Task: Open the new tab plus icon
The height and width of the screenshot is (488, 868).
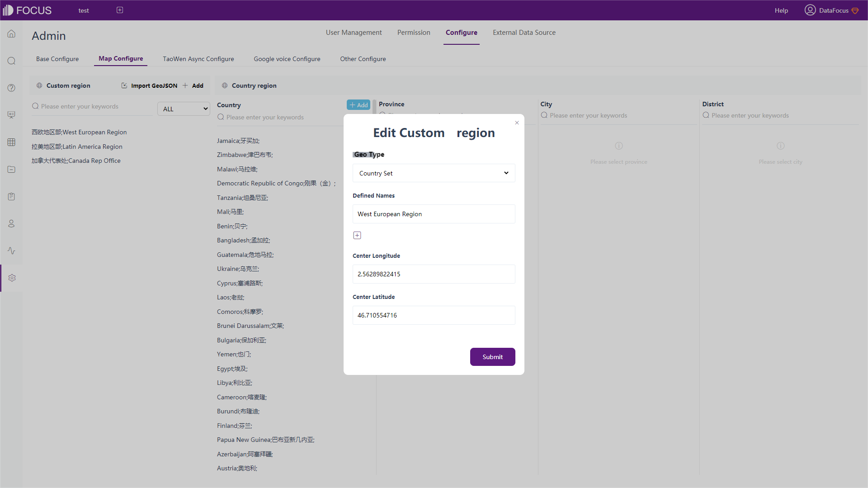Action: (120, 10)
